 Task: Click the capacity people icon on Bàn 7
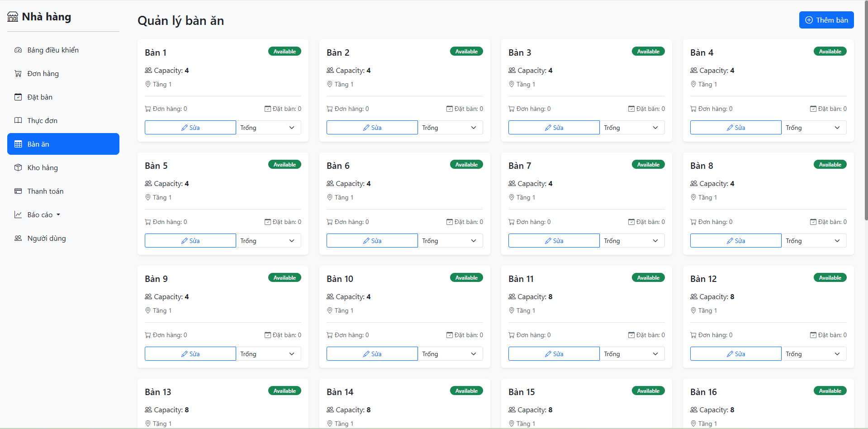click(512, 183)
